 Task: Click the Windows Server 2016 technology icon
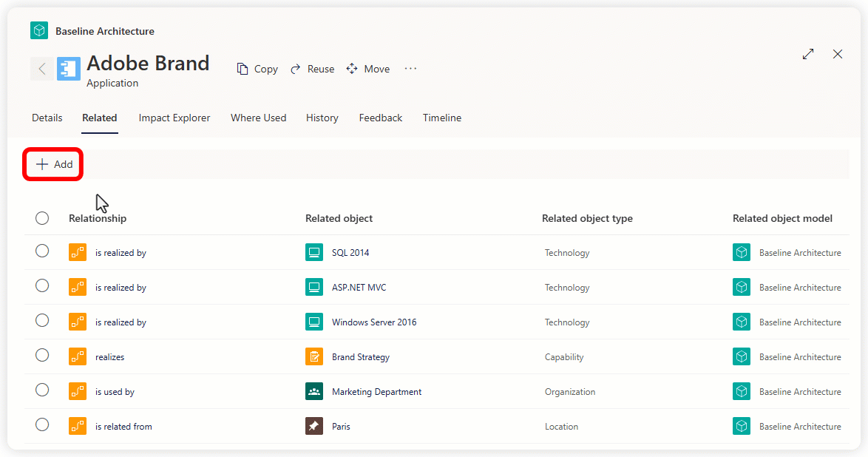[x=314, y=322]
